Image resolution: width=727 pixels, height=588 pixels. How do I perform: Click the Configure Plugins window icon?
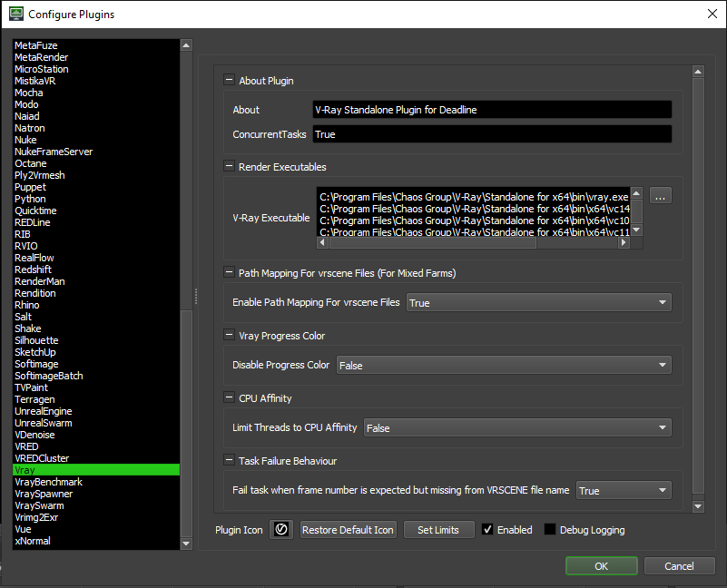[x=16, y=14]
